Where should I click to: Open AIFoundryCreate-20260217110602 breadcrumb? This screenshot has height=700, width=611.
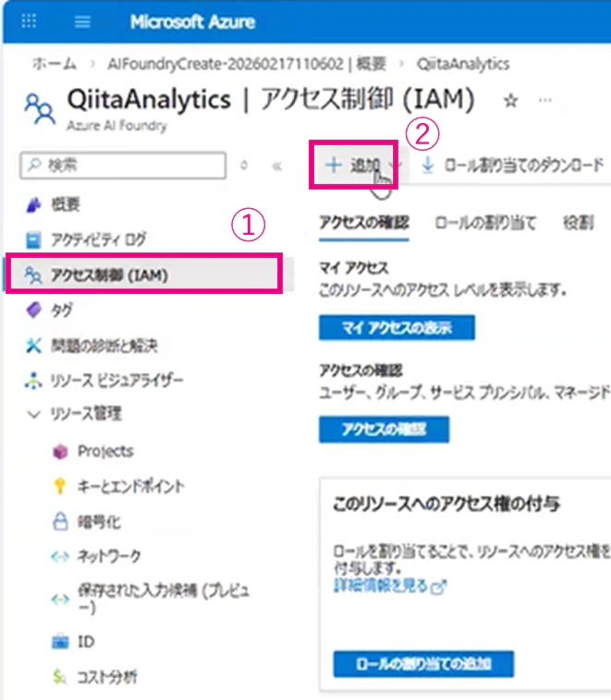pos(247,65)
